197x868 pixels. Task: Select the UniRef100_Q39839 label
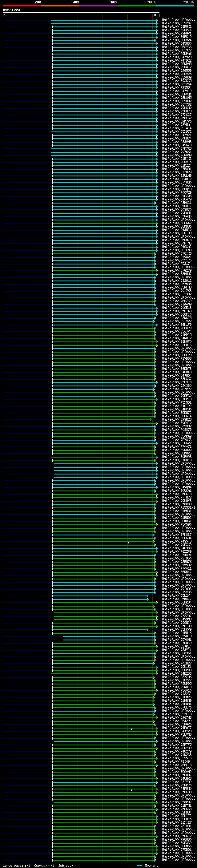(177, 78)
